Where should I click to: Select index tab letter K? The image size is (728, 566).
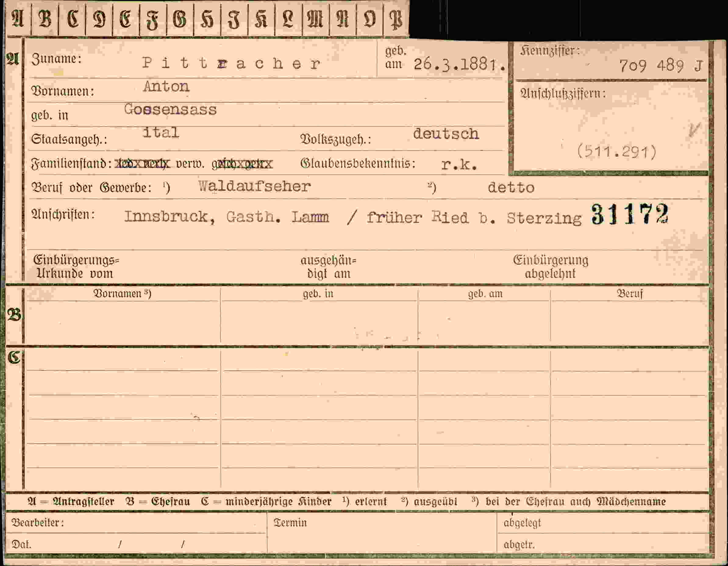point(261,19)
